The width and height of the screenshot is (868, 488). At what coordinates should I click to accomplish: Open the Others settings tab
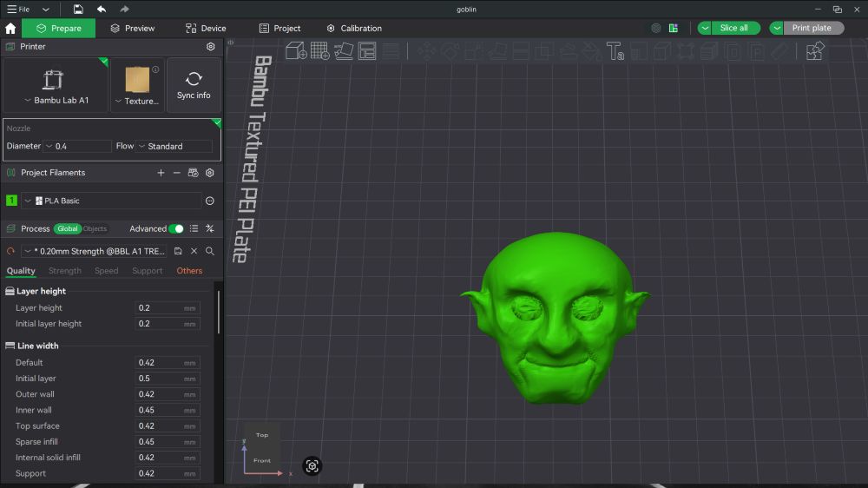tap(189, 271)
